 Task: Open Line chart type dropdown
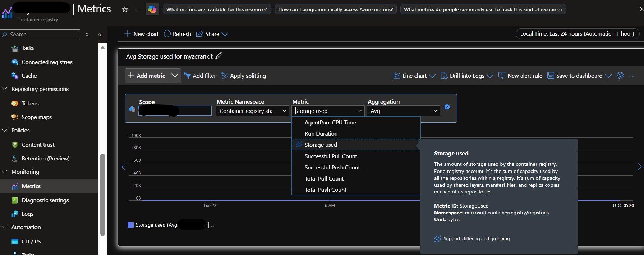(414, 76)
